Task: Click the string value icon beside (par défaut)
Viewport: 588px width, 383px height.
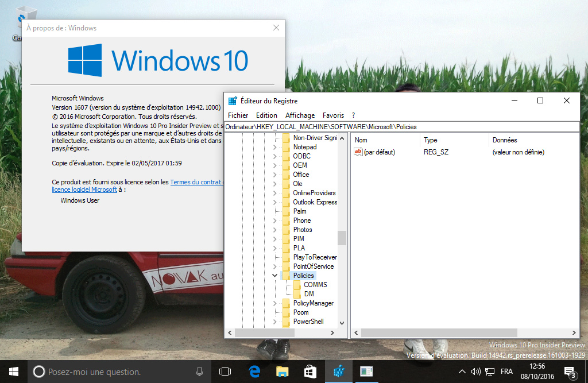Action: [x=358, y=152]
